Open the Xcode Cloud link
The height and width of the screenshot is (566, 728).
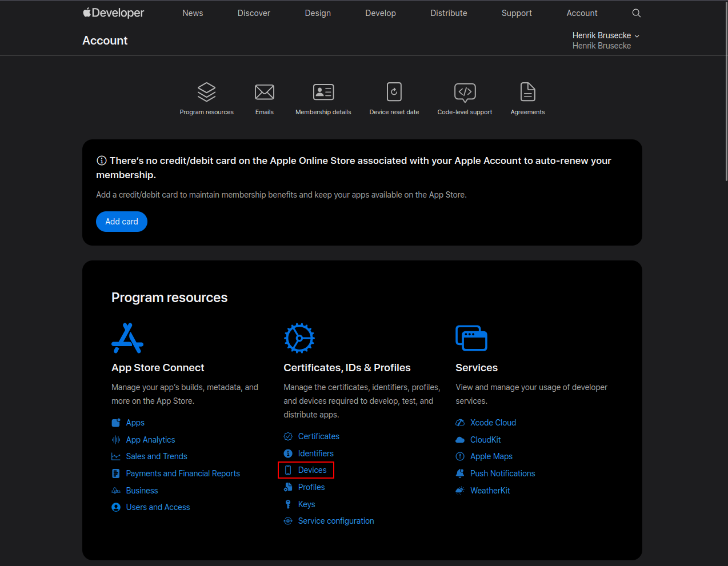pos(493,423)
